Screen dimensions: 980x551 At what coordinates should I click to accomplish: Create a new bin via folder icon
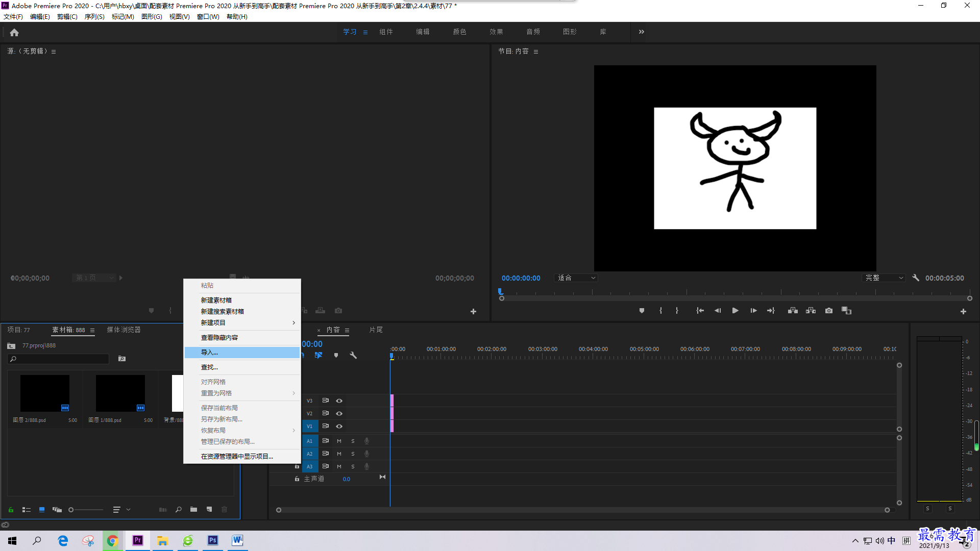click(193, 510)
